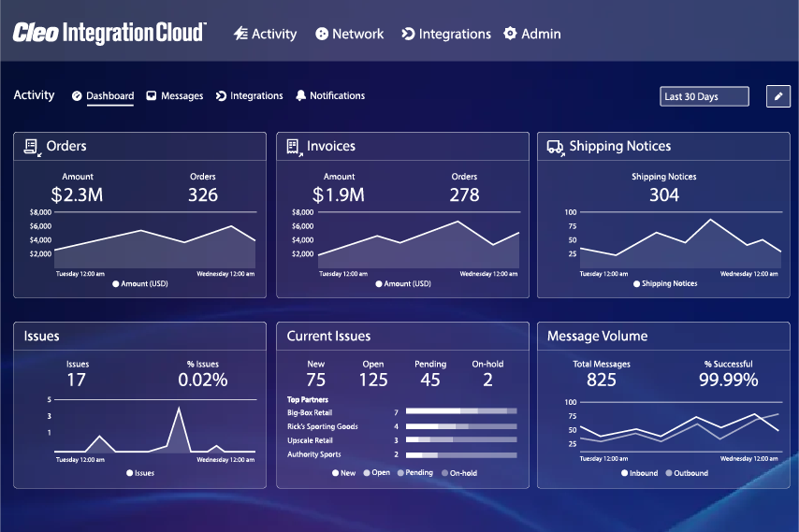The height and width of the screenshot is (532, 799).
Task: Click the 99.99% Successful value
Action: (728, 380)
